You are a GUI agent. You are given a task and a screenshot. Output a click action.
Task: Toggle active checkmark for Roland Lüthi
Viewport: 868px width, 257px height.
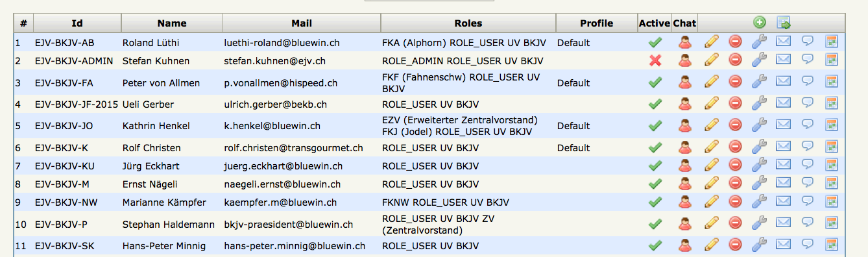(655, 43)
